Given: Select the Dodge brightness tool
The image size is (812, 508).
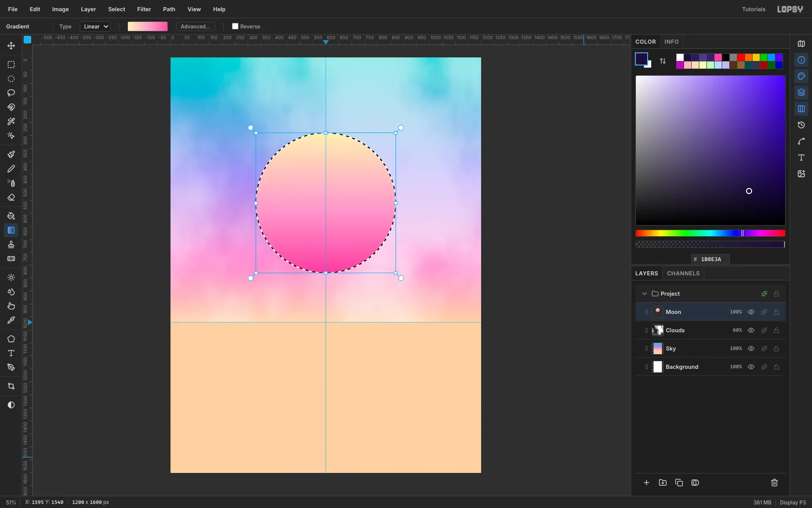Looking at the screenshot, I should [x=11, y=277].
